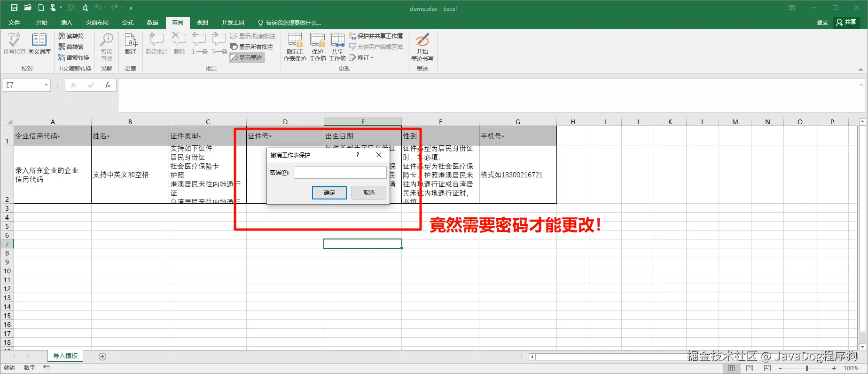The height and width of the screenshot is (374, 868).
Task: Click the Insert Function fx icon
Action: (108, 85)
